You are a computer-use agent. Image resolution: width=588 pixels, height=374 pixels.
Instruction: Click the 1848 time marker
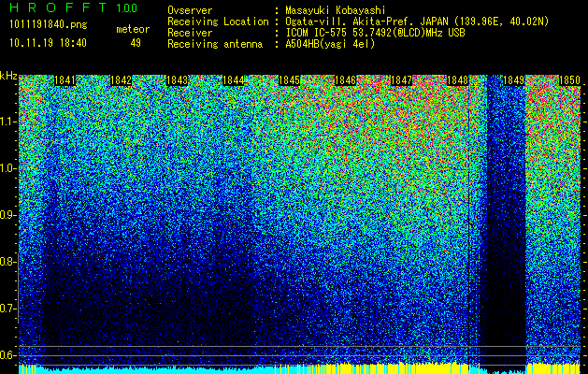[x=458, y=80]
